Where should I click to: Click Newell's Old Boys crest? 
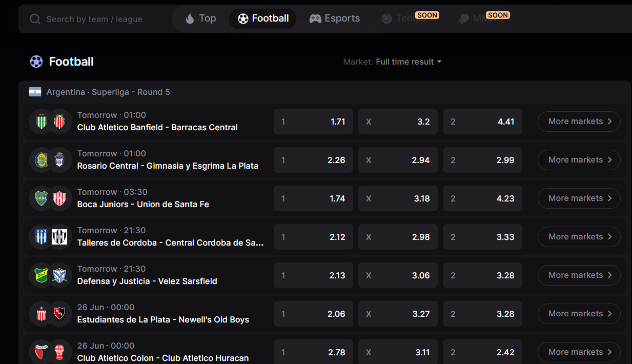point(59,314)
